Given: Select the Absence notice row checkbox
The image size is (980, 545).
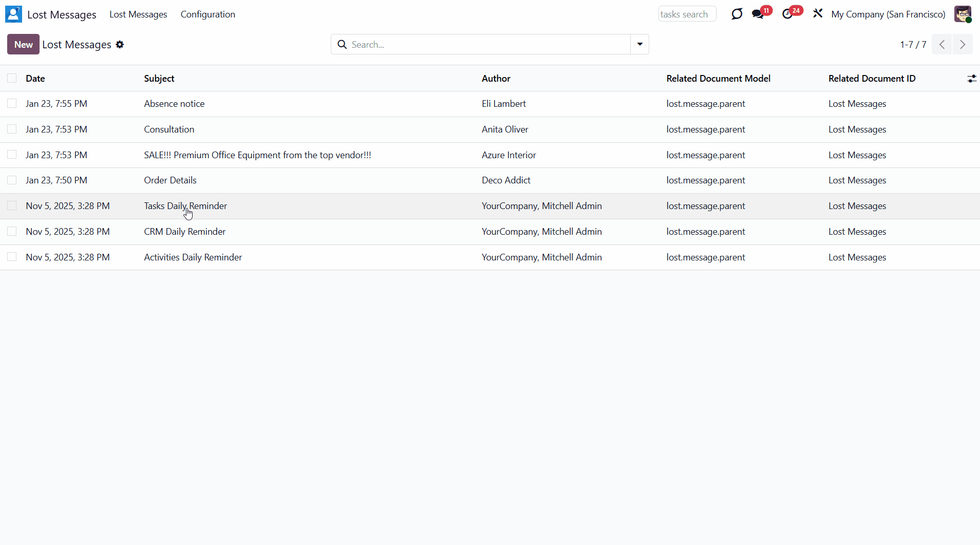Looking at the screenshot, I should tap(12, 104).
